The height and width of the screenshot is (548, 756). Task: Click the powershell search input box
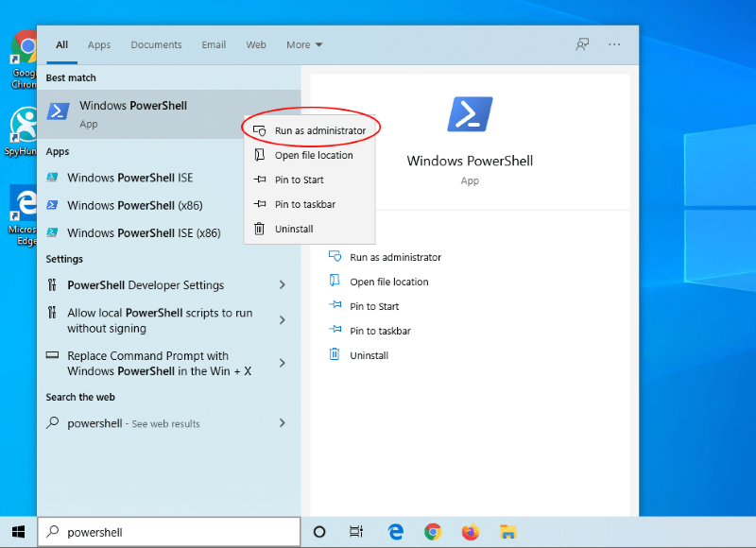[169, 532]
